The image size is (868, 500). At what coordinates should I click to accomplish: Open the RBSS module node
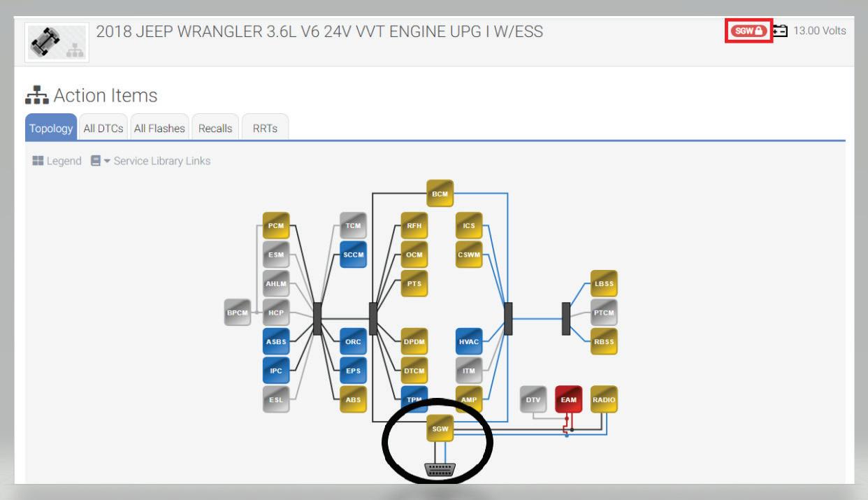pyautogui.click(x=605, y=342)
